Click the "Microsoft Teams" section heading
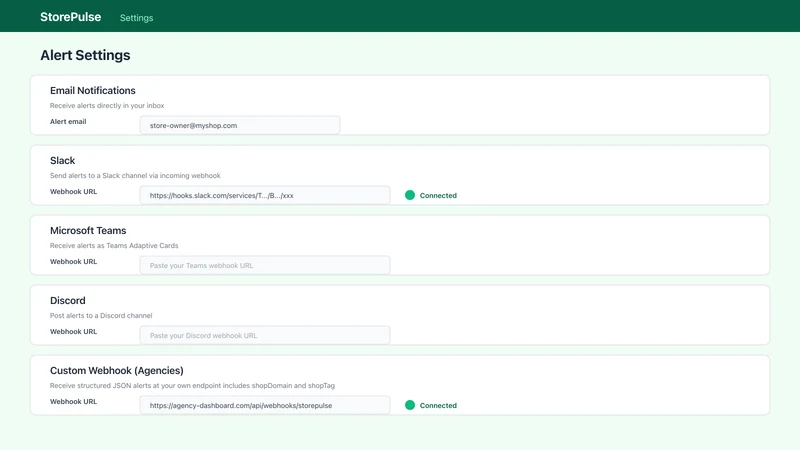The width and height of the screenshot is (800, 450). pyautogui.click(x=88, y=230)
